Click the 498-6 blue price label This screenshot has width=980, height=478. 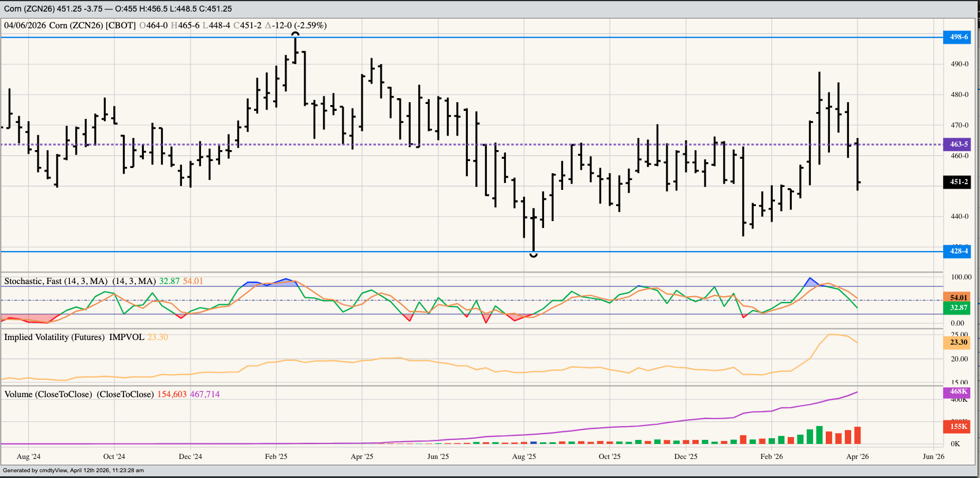(x=957, y=37)
